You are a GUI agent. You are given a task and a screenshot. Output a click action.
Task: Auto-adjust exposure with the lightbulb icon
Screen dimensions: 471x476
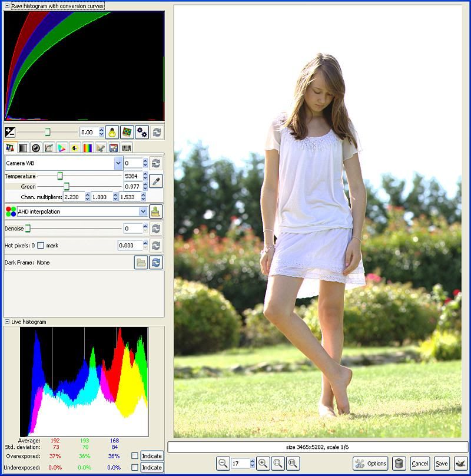pyautogui.click(x=112, y=132)
